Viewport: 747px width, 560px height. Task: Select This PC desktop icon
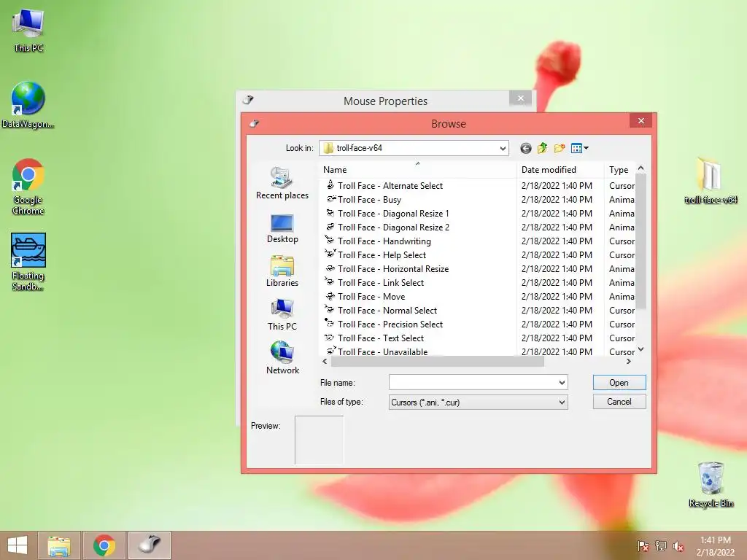pyautogui.click(x=28, y=31)
